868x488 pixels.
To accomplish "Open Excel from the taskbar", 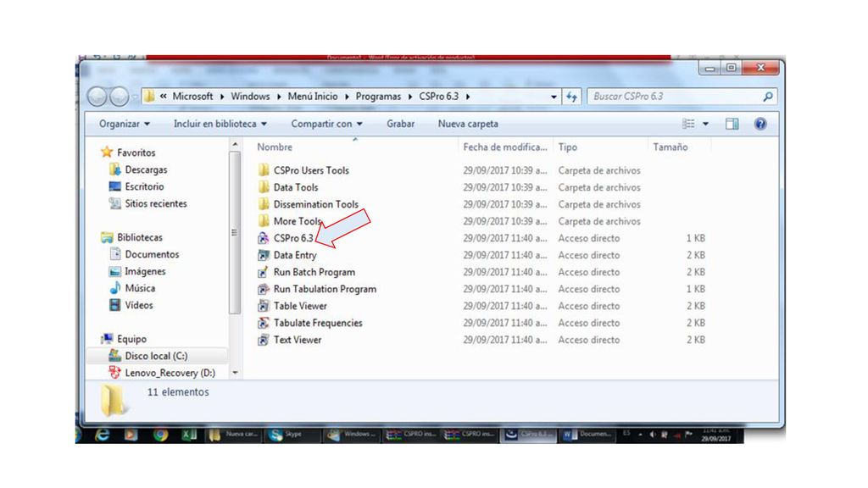I will pyautogui.click(x=189, y=435).
